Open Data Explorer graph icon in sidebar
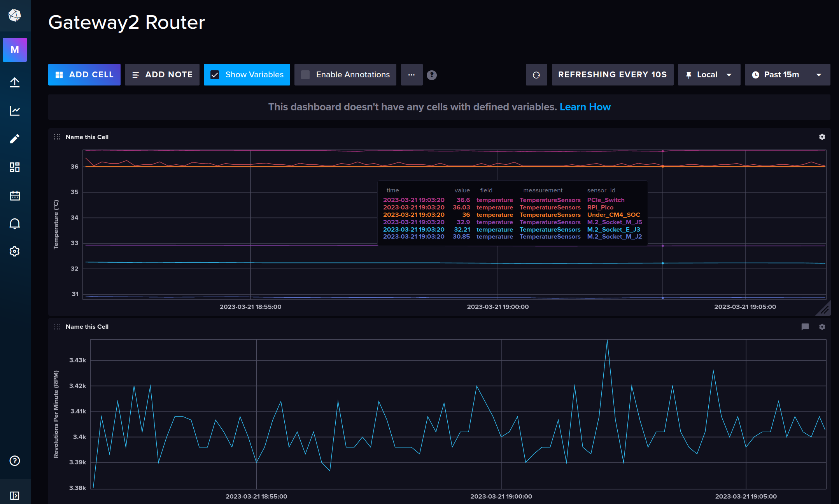 coord(15,111)
